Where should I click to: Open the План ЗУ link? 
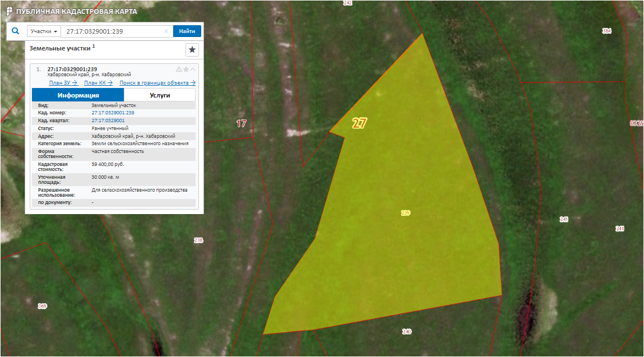[63, 83]
